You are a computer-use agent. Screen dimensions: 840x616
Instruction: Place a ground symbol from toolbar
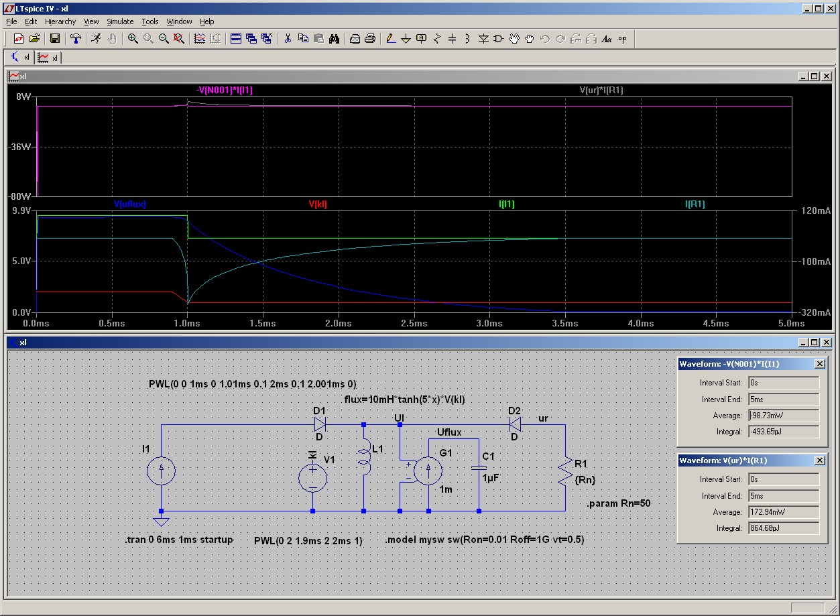click(x=406, y=39)
